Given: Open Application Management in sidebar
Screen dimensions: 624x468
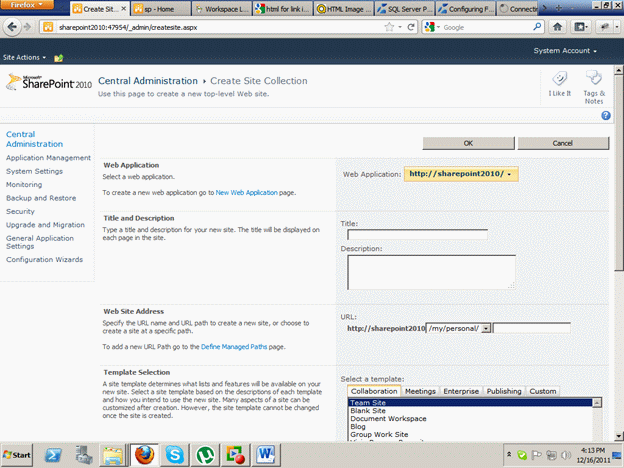Looking at the screenshot, I should 48,158.
